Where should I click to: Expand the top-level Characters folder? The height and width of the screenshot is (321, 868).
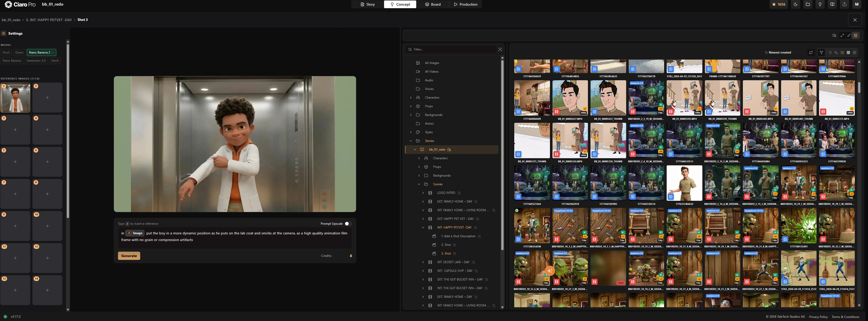(410, 98)
